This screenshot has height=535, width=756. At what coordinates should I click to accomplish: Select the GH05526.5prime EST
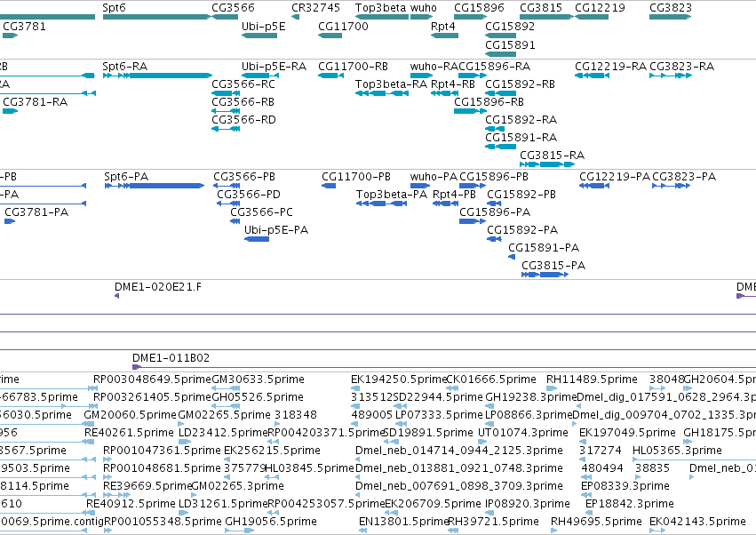(x=227, y=406)
